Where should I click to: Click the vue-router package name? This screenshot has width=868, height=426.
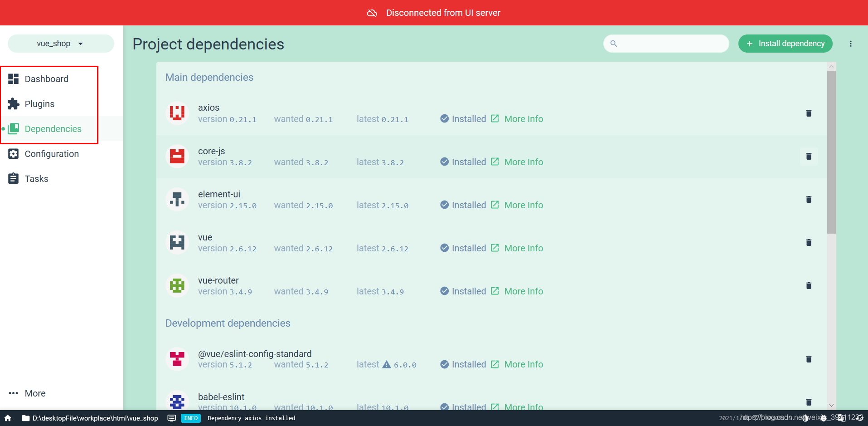coord(218,280)
